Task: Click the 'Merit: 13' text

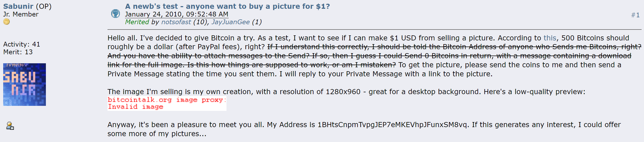Action: [18, 52]
